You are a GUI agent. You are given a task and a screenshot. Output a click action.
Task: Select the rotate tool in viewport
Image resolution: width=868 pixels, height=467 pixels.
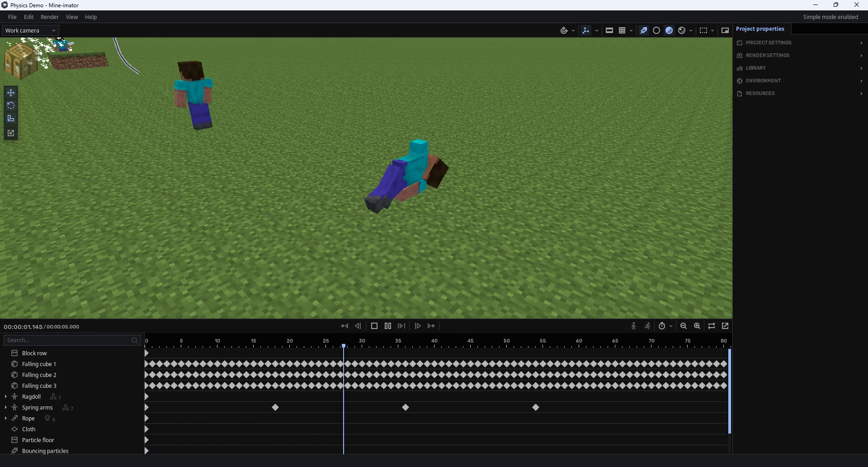[11, 105]
